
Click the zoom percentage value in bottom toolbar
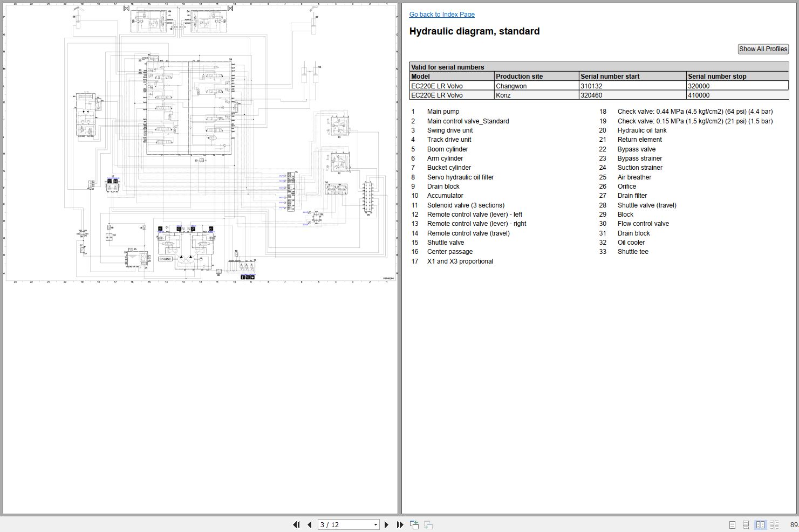pyautogui.click(x=794, y=524)
